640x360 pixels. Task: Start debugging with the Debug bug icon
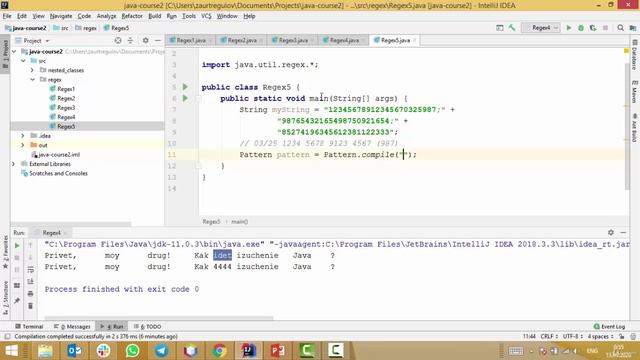pyautogui.click(x=581, y=28)
